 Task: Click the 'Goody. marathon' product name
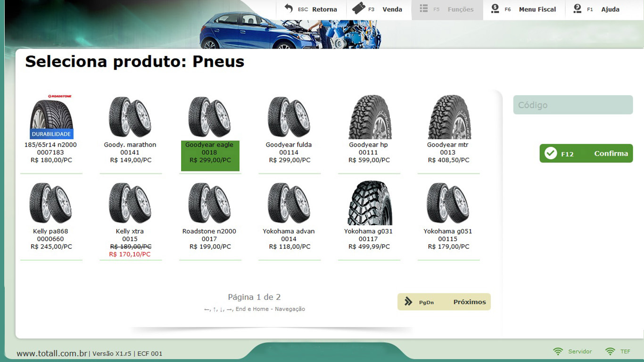click(130, 145)
